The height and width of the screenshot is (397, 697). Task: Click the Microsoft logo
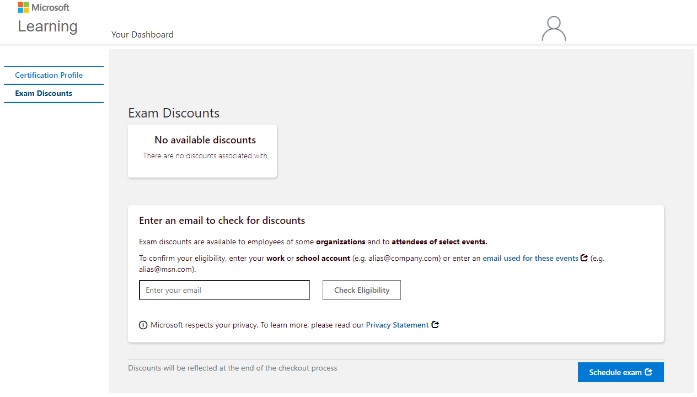pos(44,8)
